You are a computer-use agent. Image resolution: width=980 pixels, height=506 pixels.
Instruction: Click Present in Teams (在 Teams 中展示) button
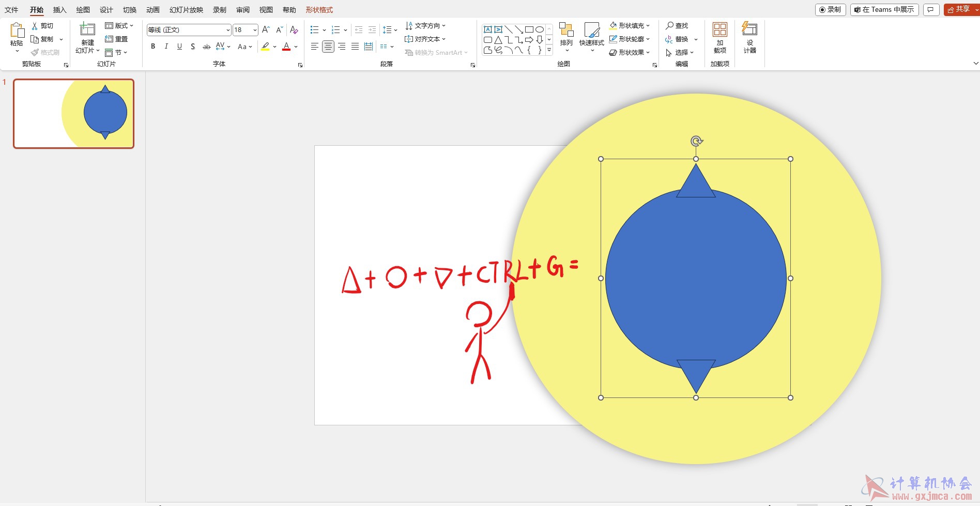[884, 10]
